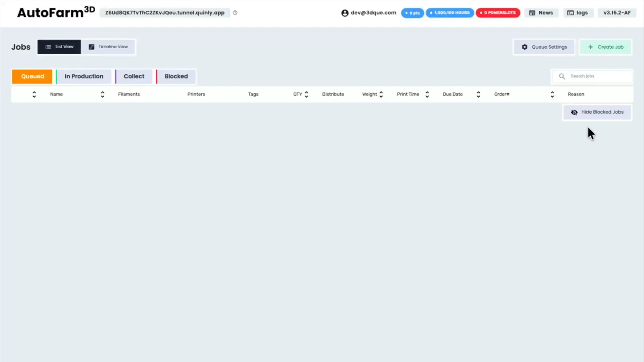
Task: Click the help icon next to tunnel URL
Action: pyautogui.click(x=235, y=13)
